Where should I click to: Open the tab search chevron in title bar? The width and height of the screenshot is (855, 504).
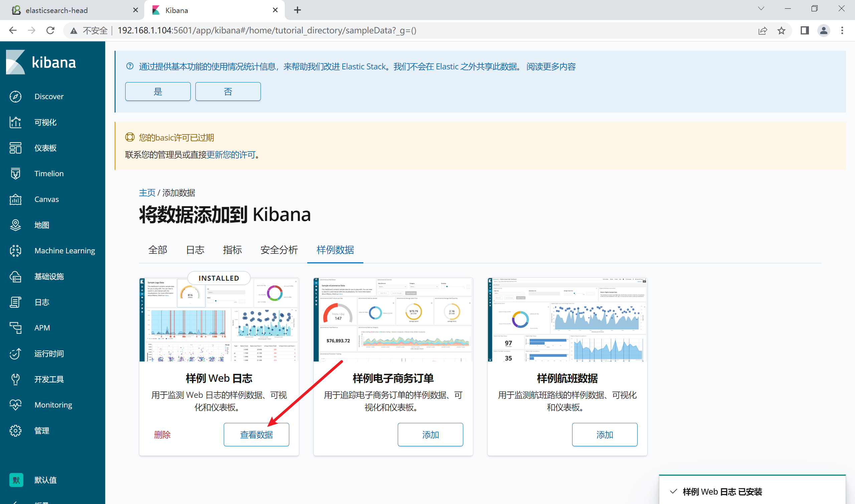click(x=761, y=9)
